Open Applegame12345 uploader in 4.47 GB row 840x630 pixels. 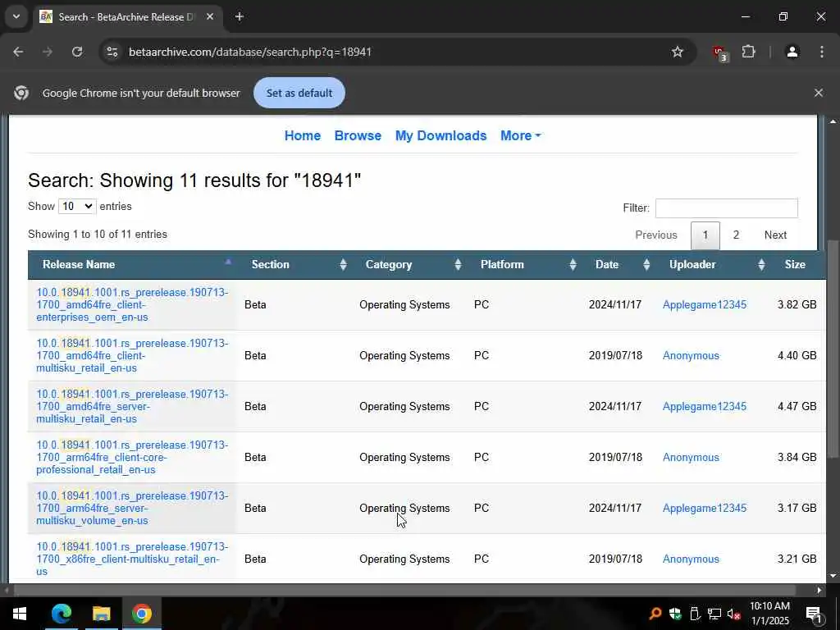coord(705,407)
